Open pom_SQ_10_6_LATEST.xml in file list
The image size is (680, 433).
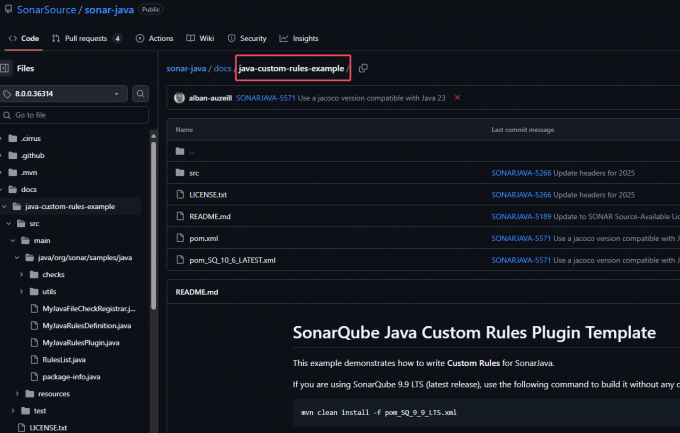[232, 260]
